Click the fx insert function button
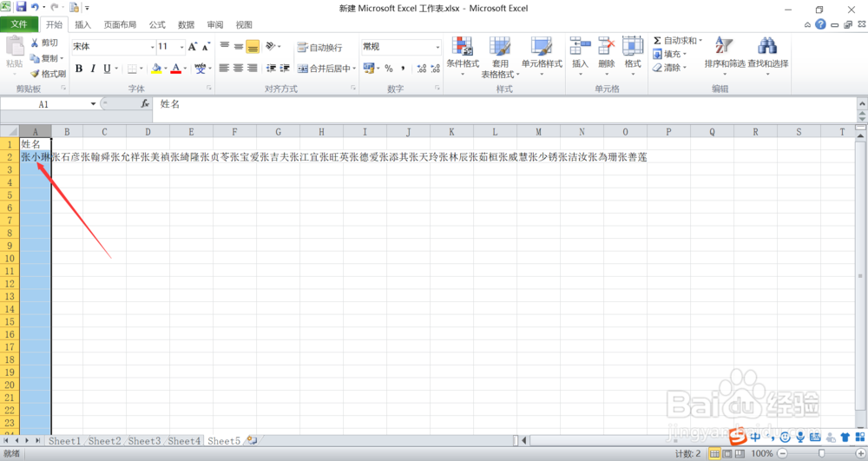 point(145,103)
